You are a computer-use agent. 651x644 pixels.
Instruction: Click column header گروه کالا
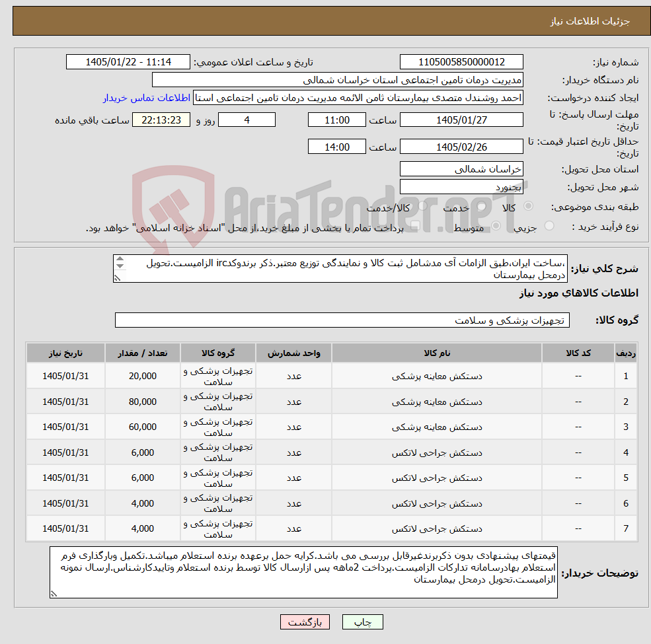(x=218, y=353)
